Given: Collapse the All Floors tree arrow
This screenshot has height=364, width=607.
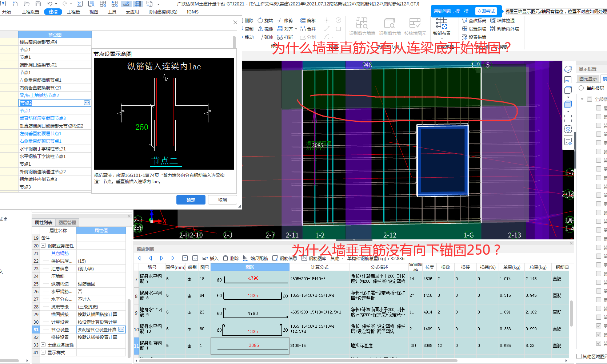Looking at the screenshot, I should tap(582, 99).
